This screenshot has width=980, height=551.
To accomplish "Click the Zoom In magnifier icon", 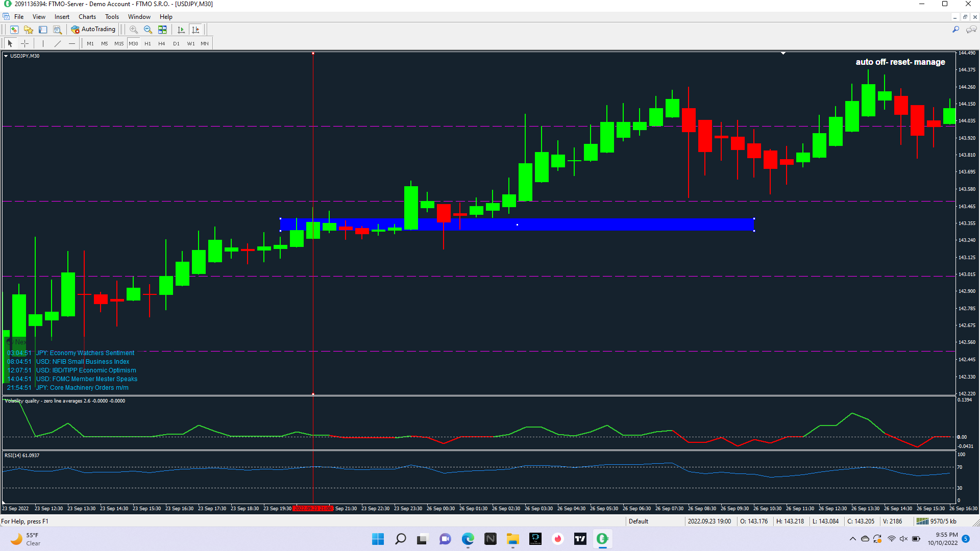I will tap(134, 30).
